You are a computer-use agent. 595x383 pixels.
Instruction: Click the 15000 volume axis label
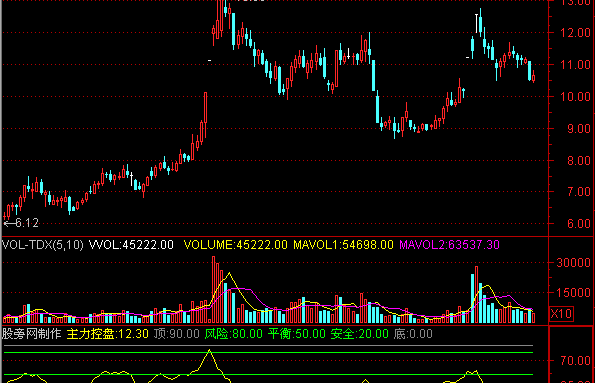coord(573,293)
